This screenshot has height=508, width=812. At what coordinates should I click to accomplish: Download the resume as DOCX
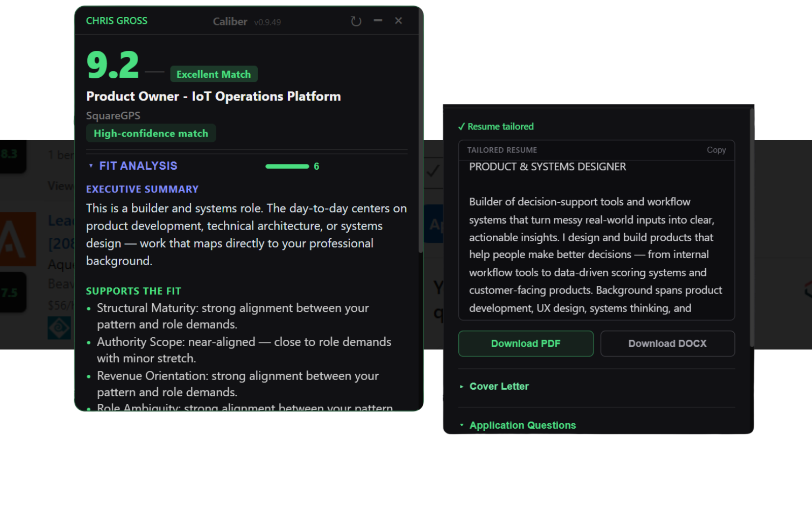[x=667, y=344]
